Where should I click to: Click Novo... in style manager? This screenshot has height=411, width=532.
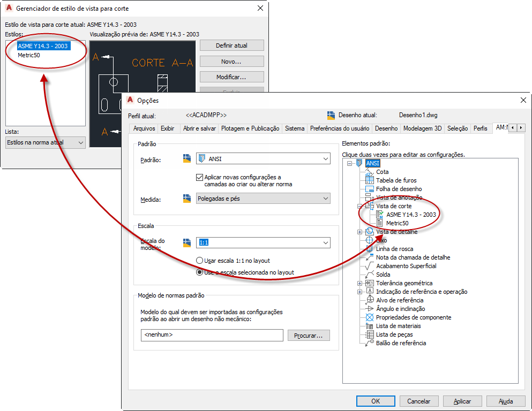tap(232, 62)
